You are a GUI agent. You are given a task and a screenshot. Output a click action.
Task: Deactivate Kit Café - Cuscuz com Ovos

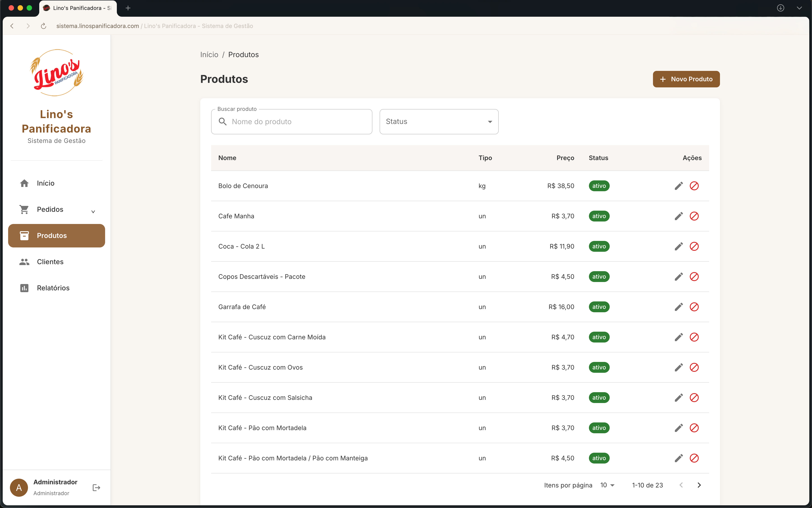[694, 367]
